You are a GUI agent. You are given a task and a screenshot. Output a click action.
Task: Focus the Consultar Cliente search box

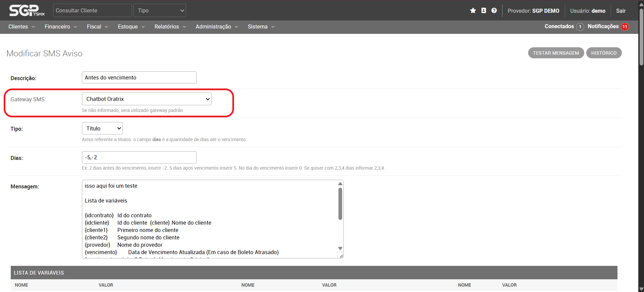[92, 11]
